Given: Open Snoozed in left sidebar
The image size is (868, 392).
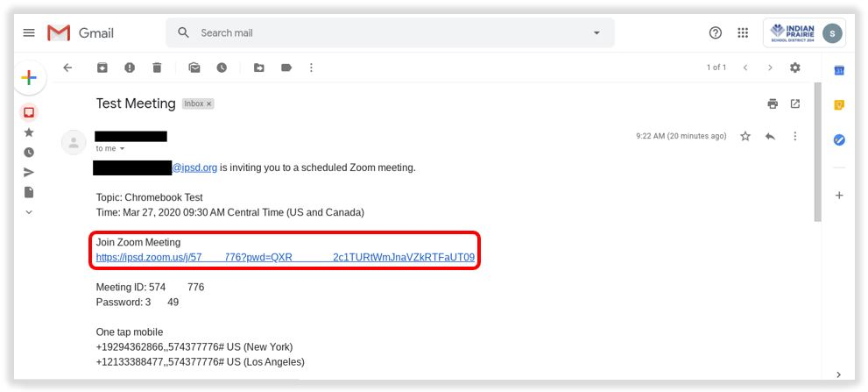Looking at the screenshot, I should pos(29,152).
